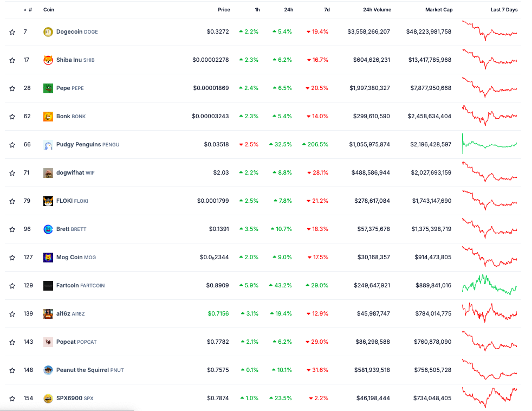
Task: Click Brett 1h change 3.5%
Action: (249, 229)
